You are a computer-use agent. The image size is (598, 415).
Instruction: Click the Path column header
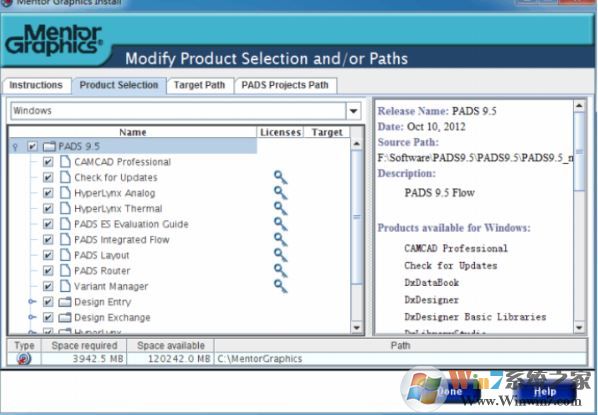coord(401,346)
